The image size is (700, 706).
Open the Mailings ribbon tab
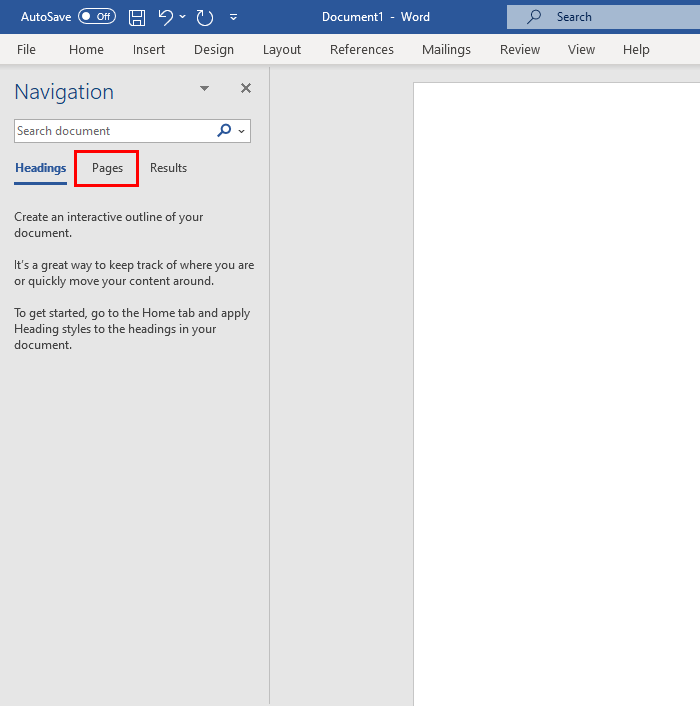point(446,50)
